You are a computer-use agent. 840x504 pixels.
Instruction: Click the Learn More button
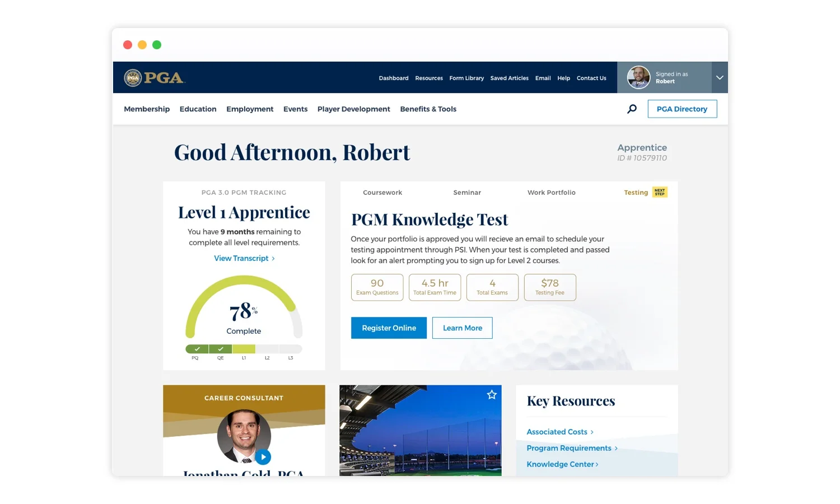pyautogui.click(x=463, y=328)
